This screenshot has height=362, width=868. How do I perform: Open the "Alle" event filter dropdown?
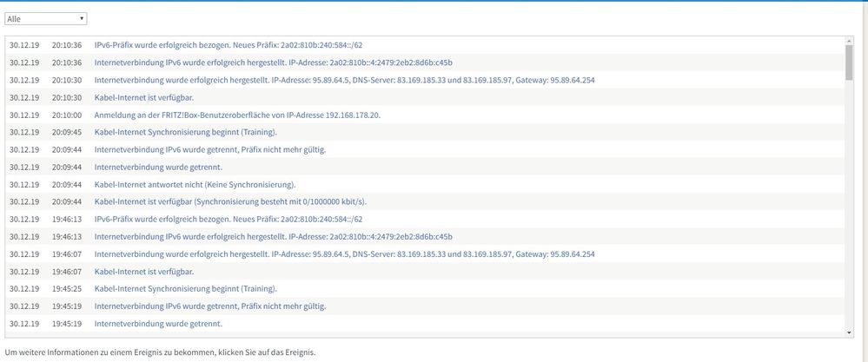(x=45, y=19)
